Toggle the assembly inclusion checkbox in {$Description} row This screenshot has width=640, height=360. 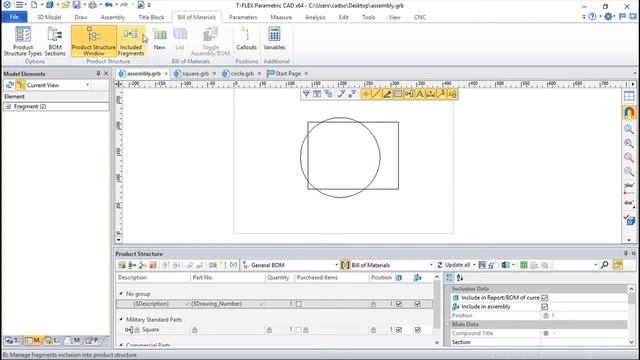click(x=418, y=304)
